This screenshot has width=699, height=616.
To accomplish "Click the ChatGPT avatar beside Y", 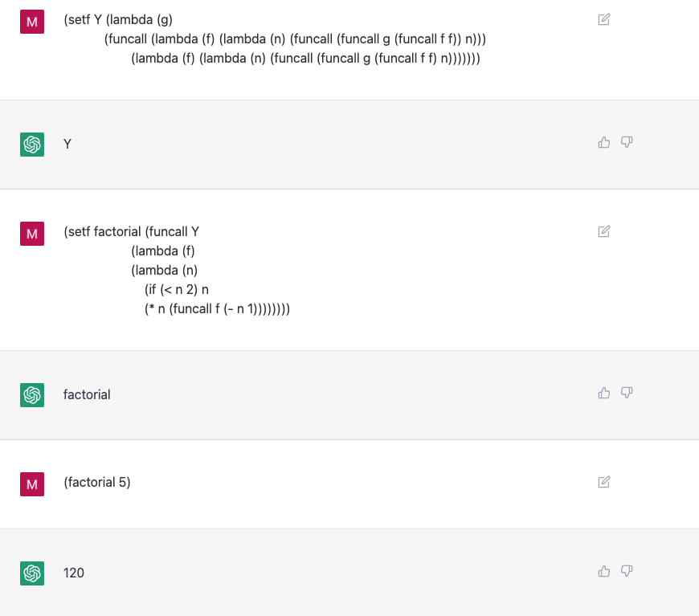I will [x=32, y=145].
